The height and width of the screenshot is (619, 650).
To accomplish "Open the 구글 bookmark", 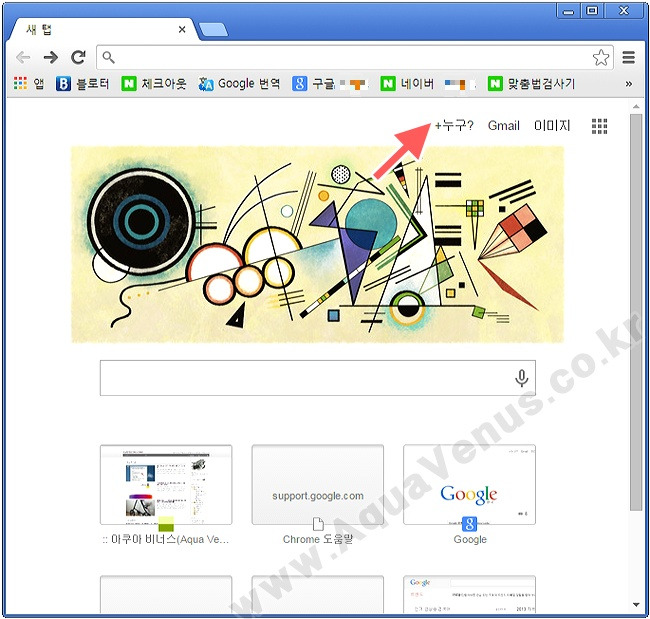I will tap(330, 84).
